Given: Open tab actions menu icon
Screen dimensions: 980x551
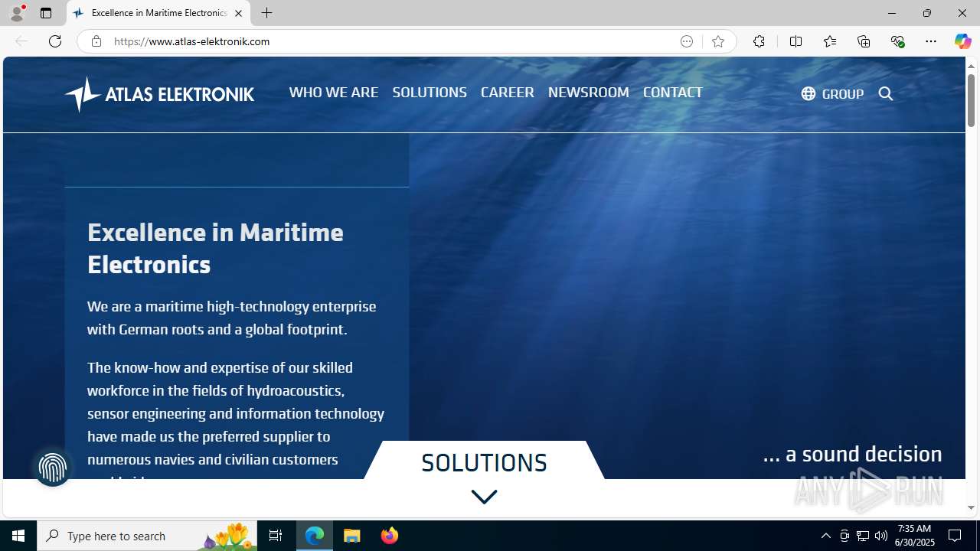Looking at the screenshot, I should (46, 13).
